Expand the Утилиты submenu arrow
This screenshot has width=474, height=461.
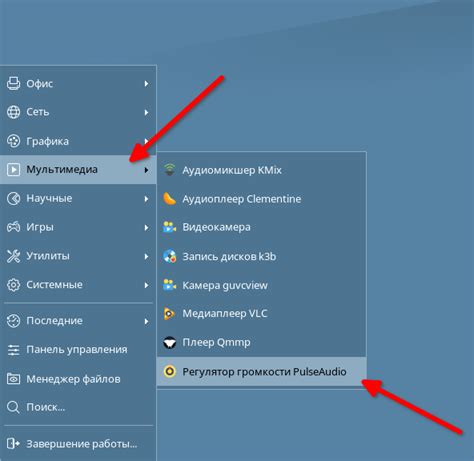(146, 256)
